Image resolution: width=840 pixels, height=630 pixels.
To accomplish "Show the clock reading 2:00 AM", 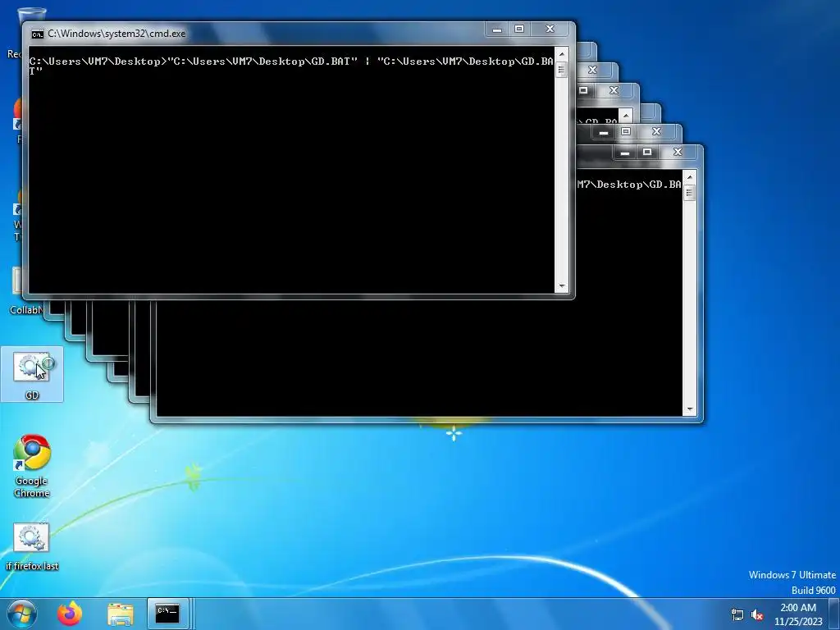I will coord(798,608).
